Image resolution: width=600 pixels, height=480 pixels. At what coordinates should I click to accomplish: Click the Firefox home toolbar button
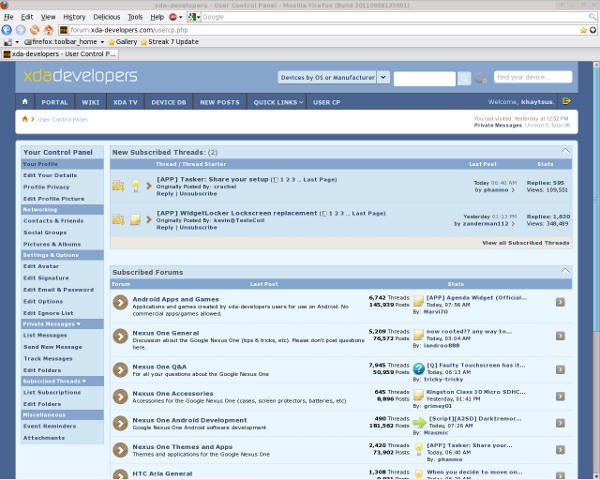49,30
